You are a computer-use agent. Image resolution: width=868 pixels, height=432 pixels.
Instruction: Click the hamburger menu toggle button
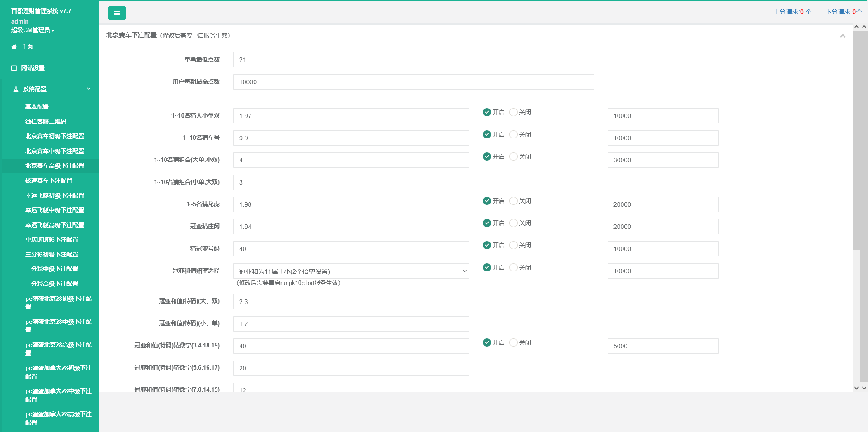tap(117, 13)
